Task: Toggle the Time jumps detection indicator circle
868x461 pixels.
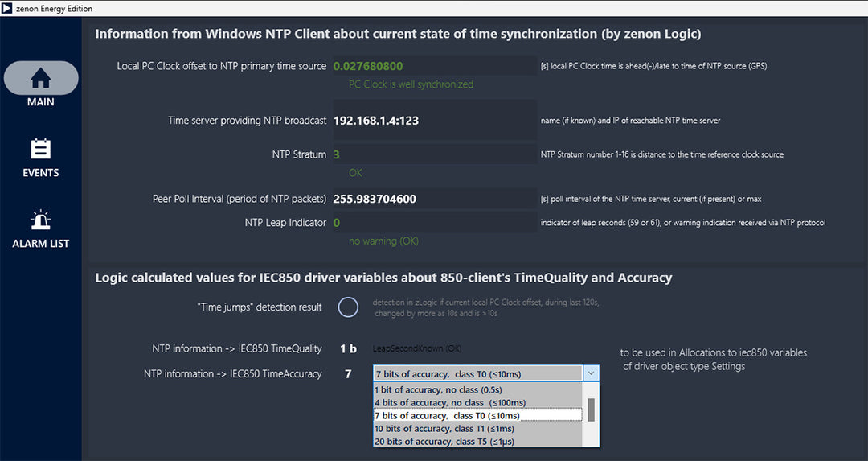Action: [348, 307]
